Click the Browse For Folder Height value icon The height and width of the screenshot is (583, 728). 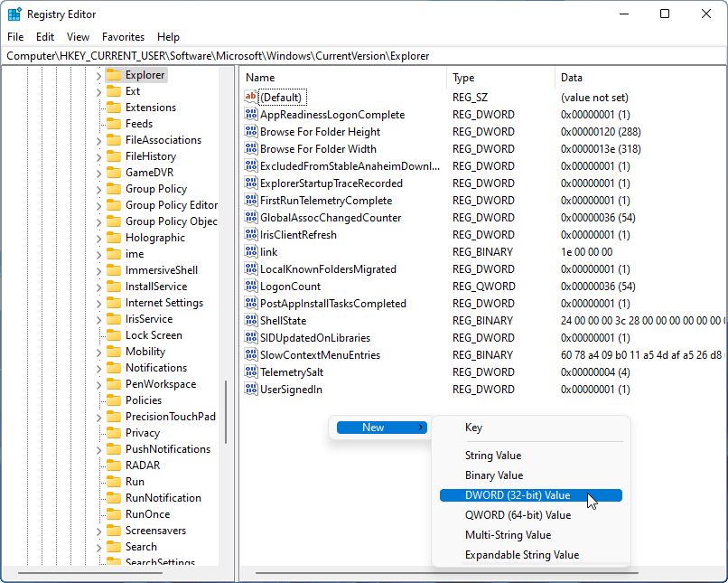click(251, 131)
